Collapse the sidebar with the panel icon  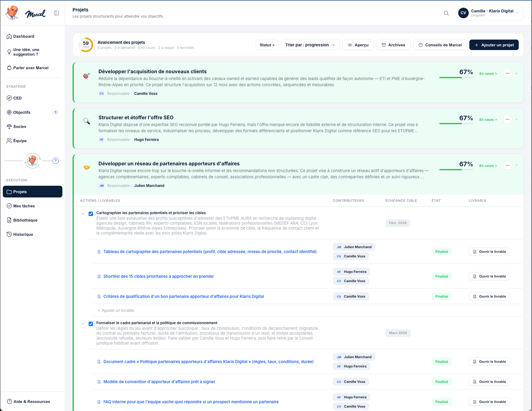(57, 13)
